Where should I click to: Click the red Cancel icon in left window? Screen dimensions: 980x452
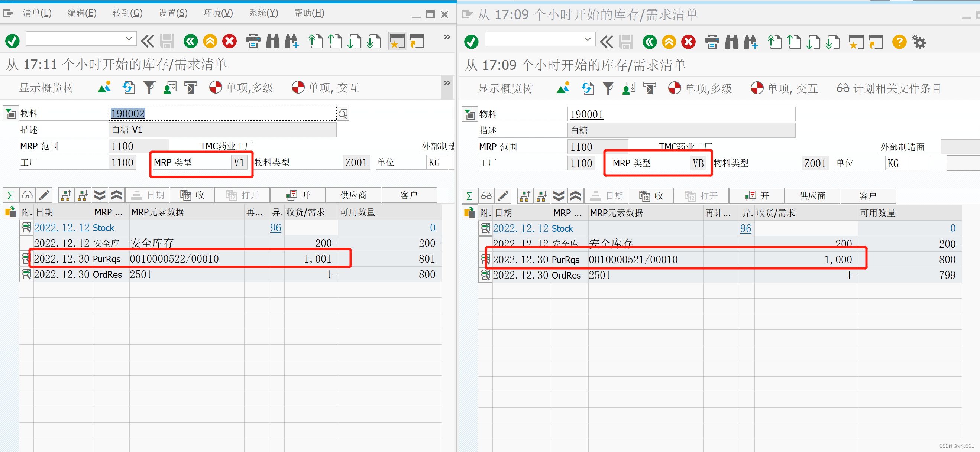(229, 41)
